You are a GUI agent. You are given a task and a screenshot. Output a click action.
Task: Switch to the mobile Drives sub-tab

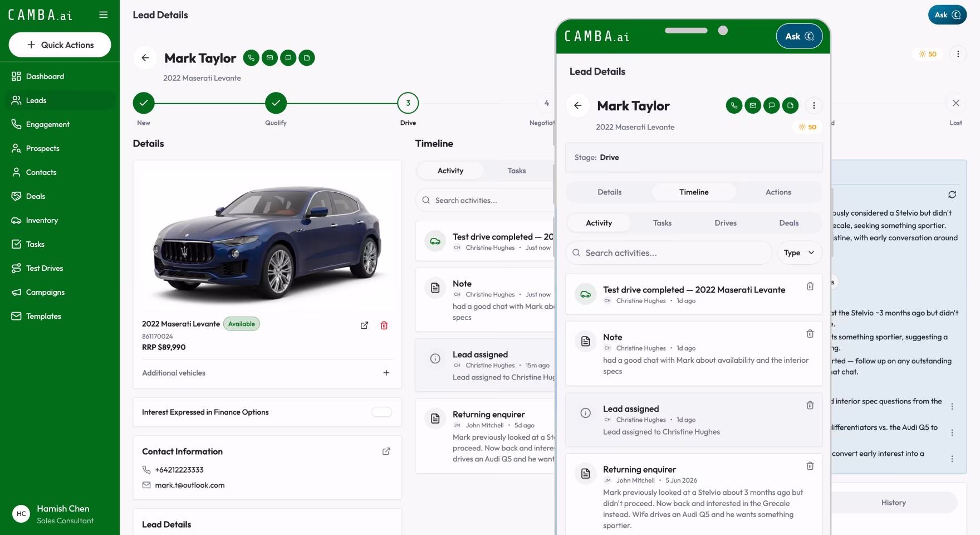point(726,223)
